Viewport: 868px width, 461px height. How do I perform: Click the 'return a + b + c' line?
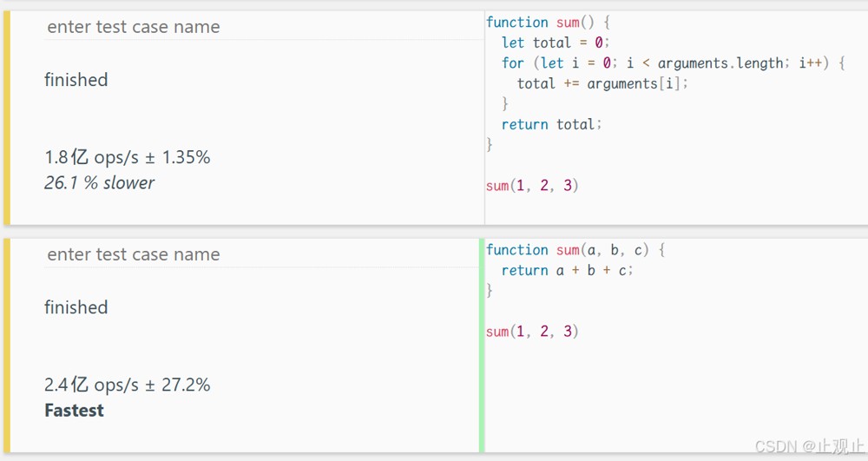point(567,271)
